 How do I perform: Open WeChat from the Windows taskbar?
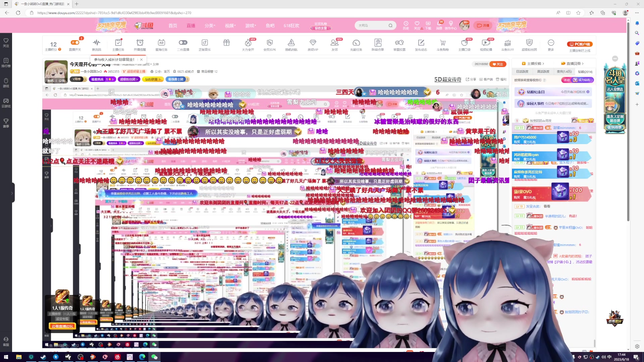point(154,357)
